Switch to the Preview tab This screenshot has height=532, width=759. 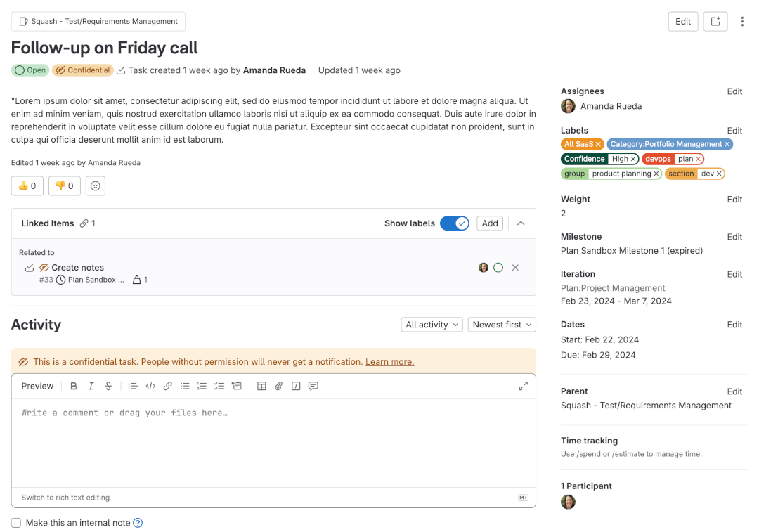click(x=37, y=385)
